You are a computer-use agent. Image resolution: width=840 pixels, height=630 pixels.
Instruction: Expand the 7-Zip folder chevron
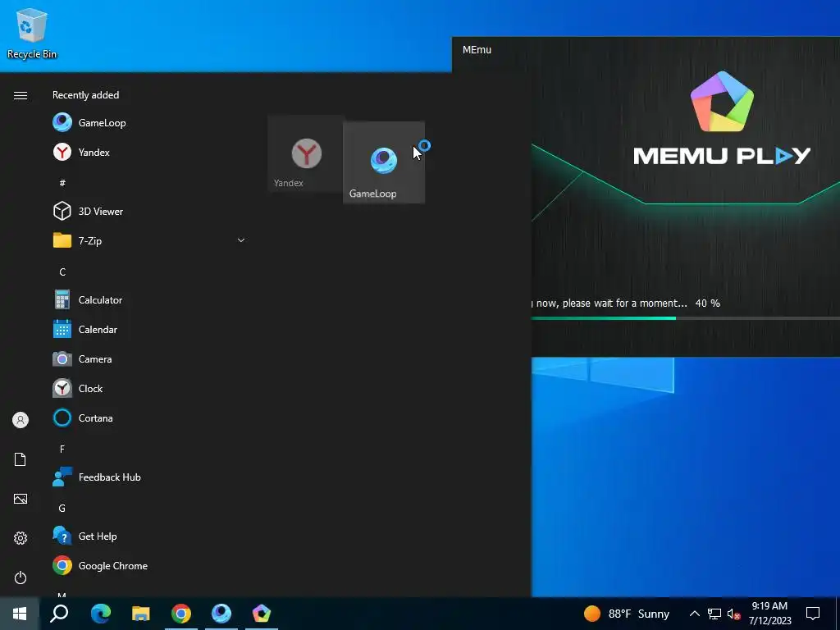pyautogui.click(x=241, y=240)
